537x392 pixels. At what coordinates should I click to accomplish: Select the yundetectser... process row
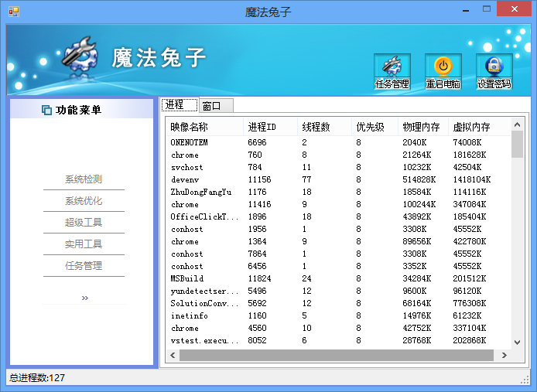[338, 291]
